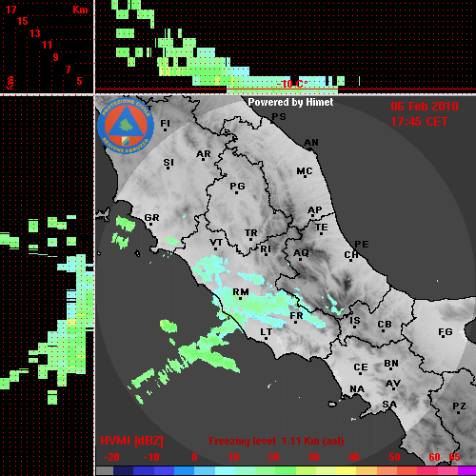Click the FG city label
Image resolution: width=476 pixels, height=476 pixels.
pyautogui.click(x=446, y=332)
